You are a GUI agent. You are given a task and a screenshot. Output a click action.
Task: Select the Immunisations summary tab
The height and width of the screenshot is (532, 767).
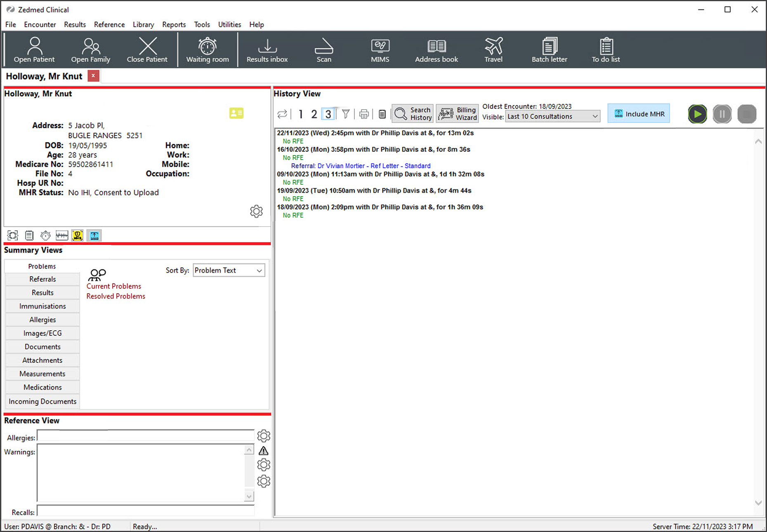(x=42, y=306)
